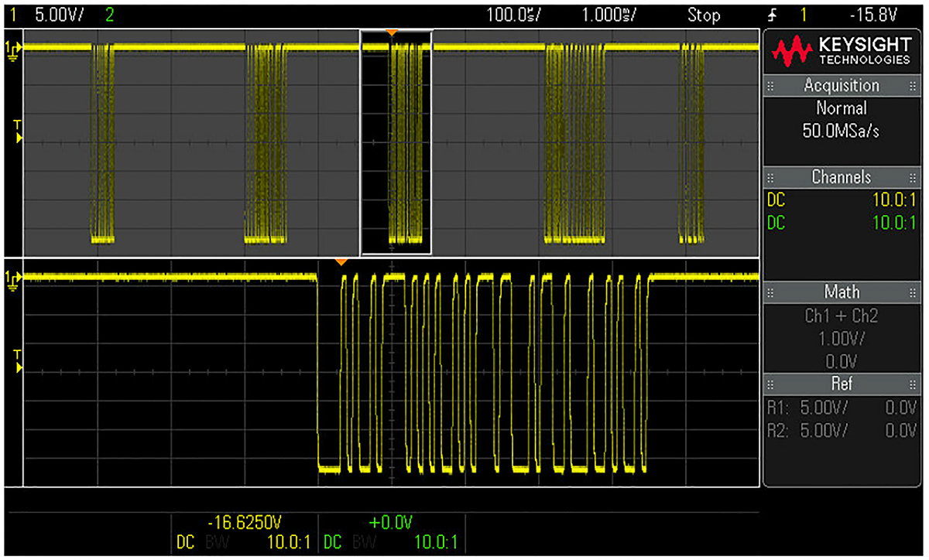
Task: Select the trigger level T marker in upper window
Action: [x=17, y=131]
